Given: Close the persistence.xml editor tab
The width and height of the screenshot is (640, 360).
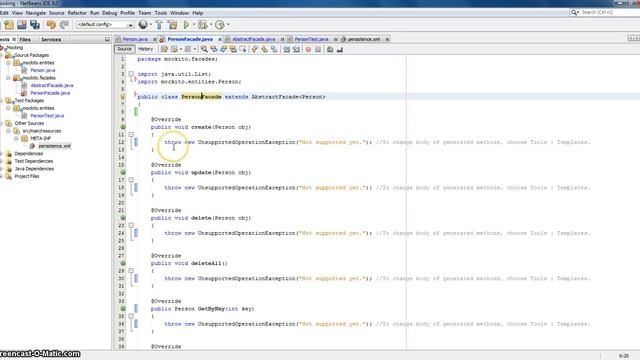Looking at the screenshot, I should pyautogui.click(x=387, y=40).
